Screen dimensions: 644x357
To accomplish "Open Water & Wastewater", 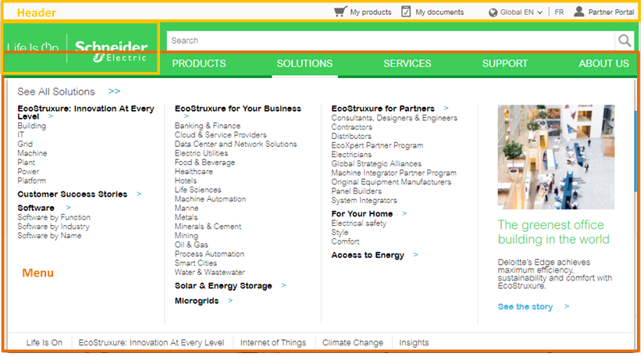I will [210, 273].
